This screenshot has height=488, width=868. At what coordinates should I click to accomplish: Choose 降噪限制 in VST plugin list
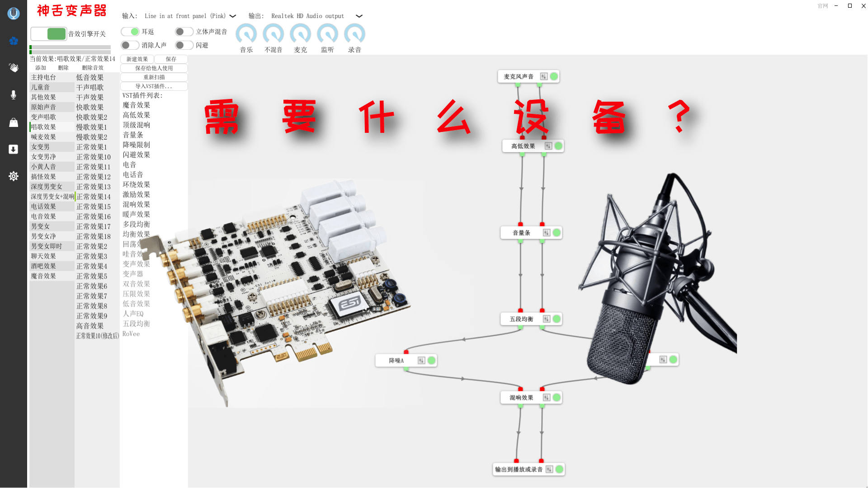[x=137, y=145]
